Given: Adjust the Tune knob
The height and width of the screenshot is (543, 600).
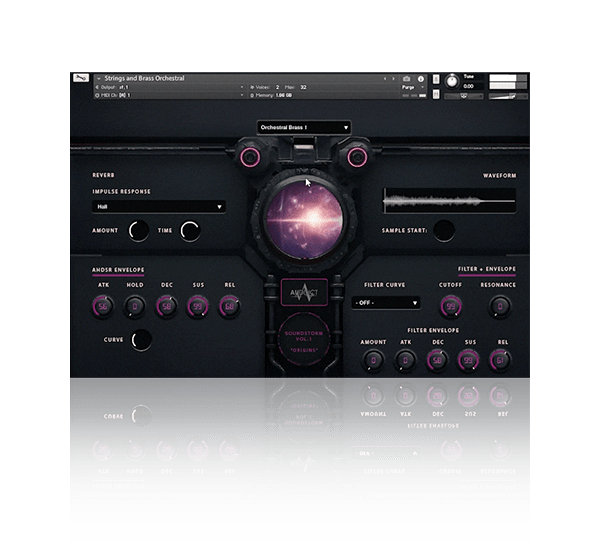Looking at the screenshot, I should click(x=452, y=81).
